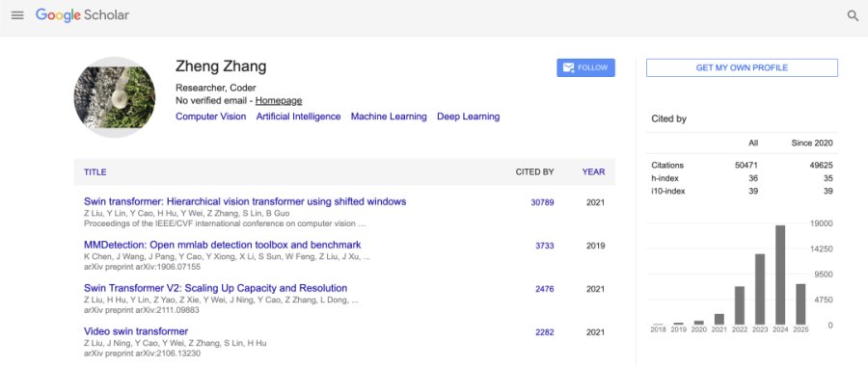Image resolution: width=868 pixels, height=366 pixels.
Task: Click the 2022 citation bar in chart
Action: click(740, 305)
